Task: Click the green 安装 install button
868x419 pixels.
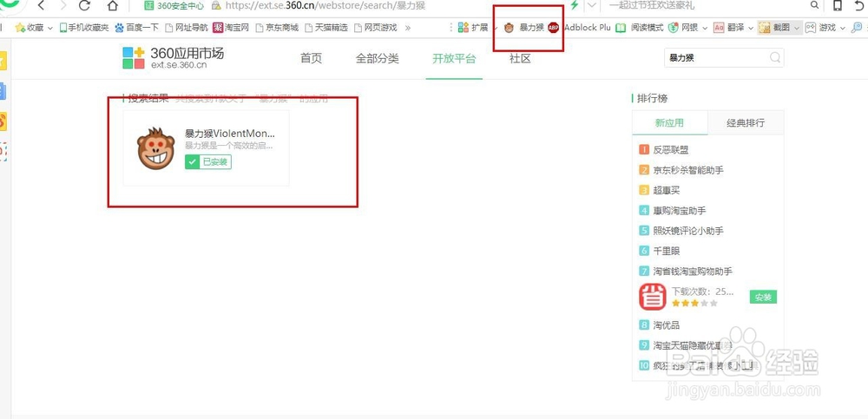Action: pyautogui.click(x=763, y=298)
